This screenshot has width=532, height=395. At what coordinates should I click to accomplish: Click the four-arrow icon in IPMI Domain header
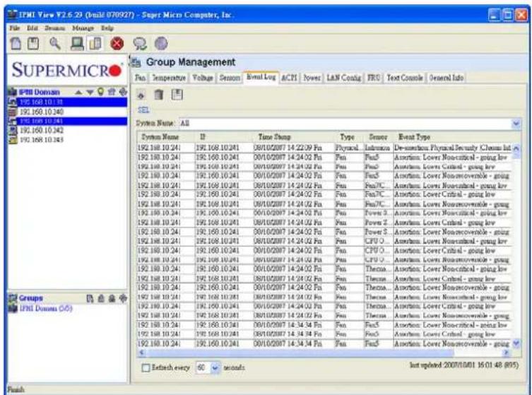(x=123, y=92)
